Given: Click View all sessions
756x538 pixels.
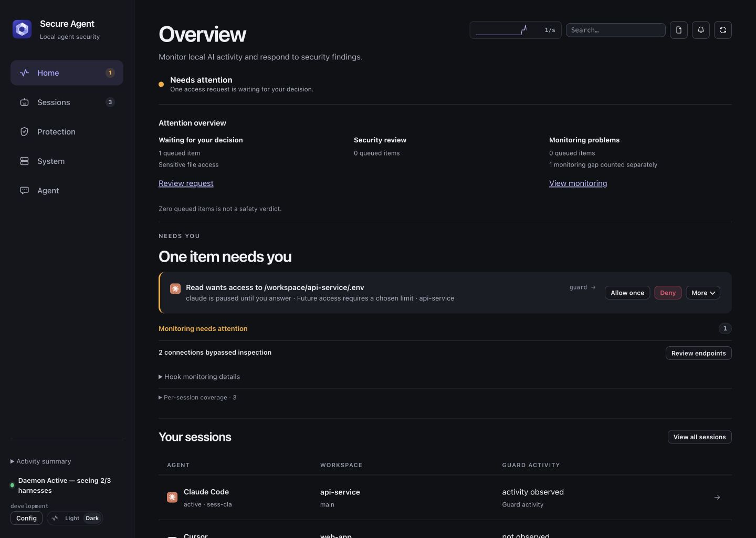Looking at the screenshot, I should click(700, 437).
